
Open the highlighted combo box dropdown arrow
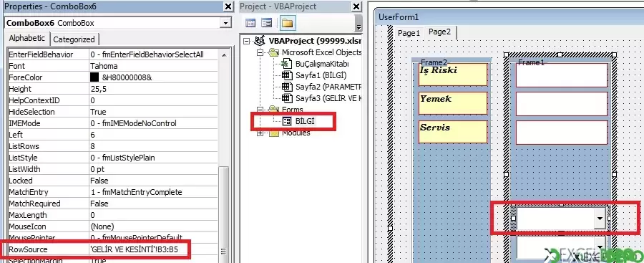pyautogui.click(x=600, y=219)
